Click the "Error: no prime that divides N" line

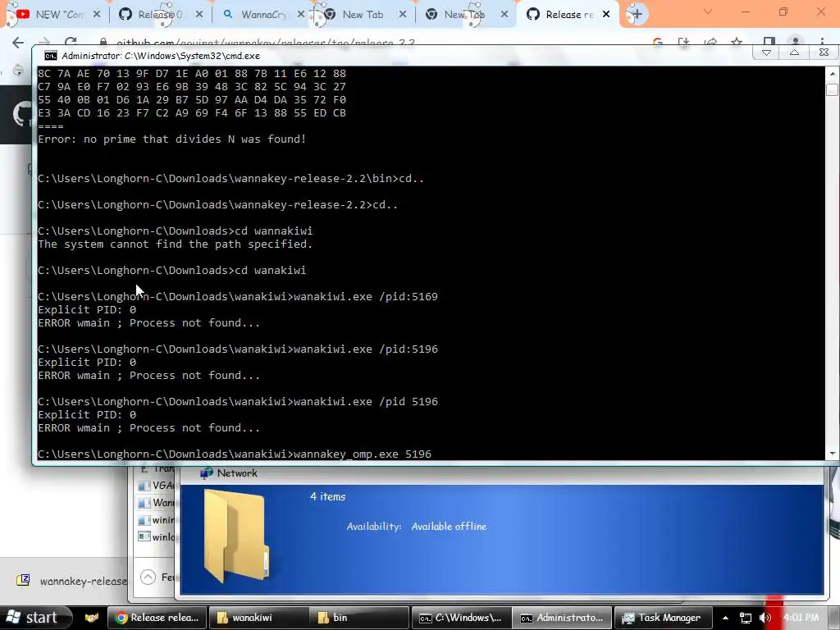click(x=172, y=139)
